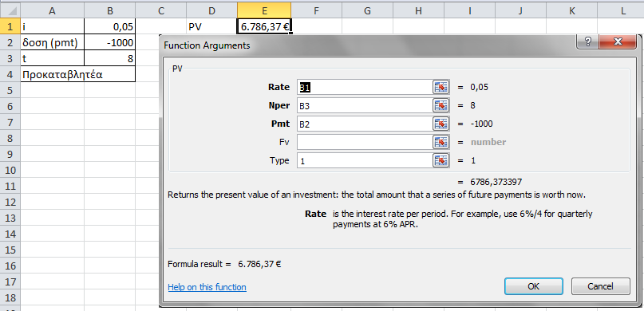This screenshot has width=644, height=311.
Task: Collapse dialog via Type range selector icon
Action: [441, 160]
